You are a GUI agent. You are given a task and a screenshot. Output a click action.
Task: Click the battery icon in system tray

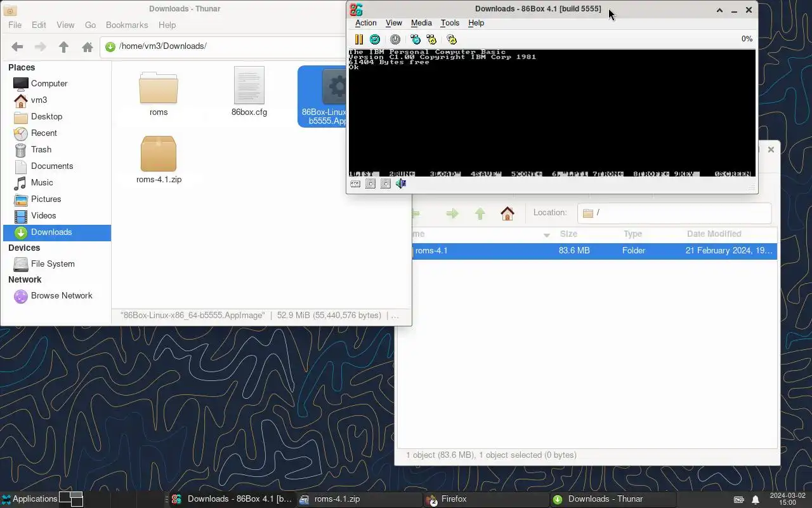[x=739, y=499]
